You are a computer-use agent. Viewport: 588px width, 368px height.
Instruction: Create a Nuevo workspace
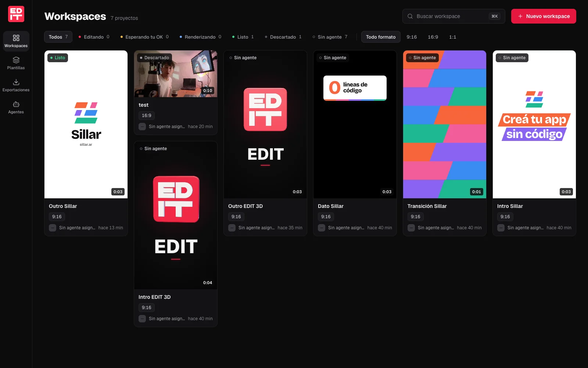(544, 16)
